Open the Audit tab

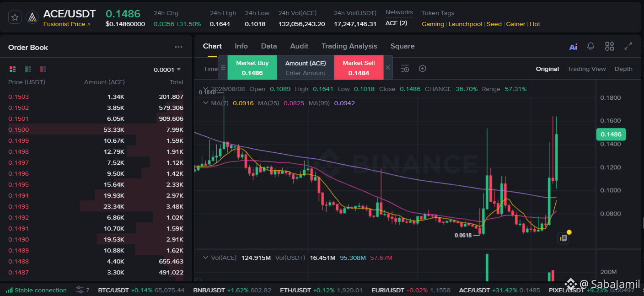(299, 46)
